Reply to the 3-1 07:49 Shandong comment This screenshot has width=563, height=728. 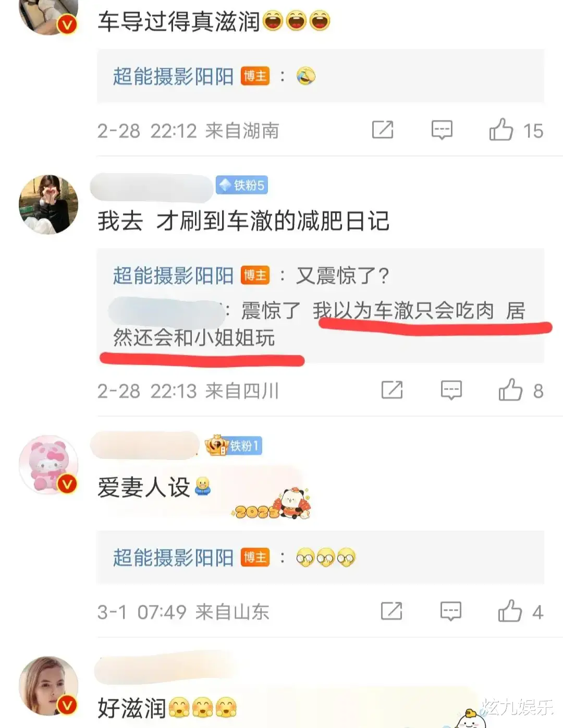[450, 611]
